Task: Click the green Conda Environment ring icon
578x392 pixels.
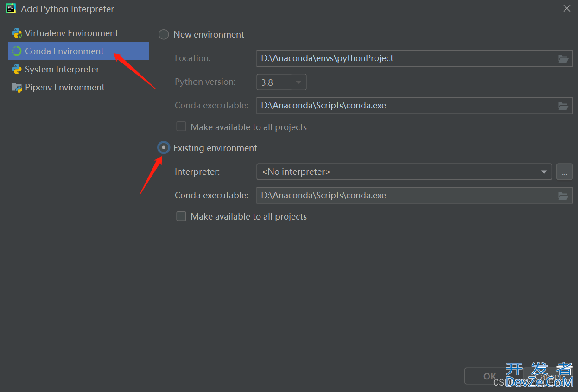Action: point(17,51)
